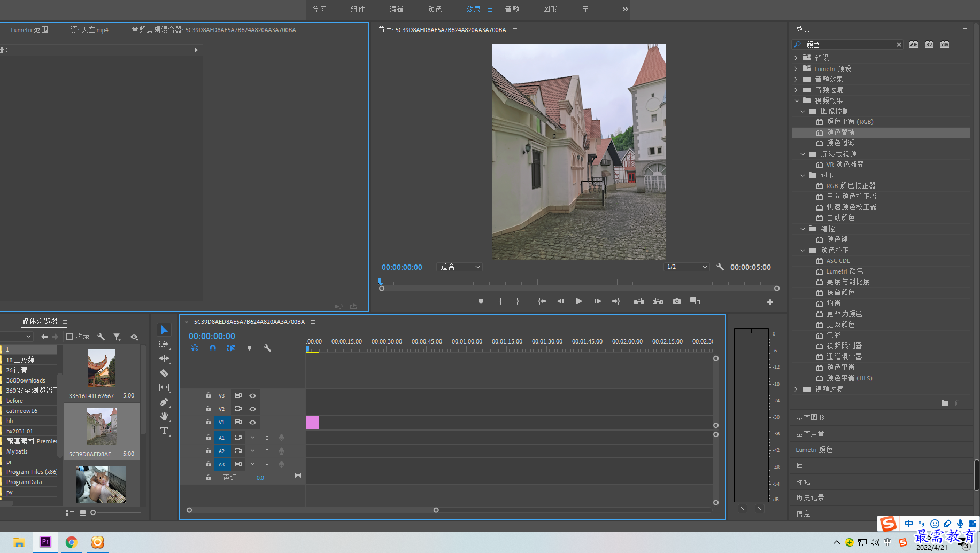Open the comparison view button
The height and width of the screenshot is (553, 980).
pos(695,301)
